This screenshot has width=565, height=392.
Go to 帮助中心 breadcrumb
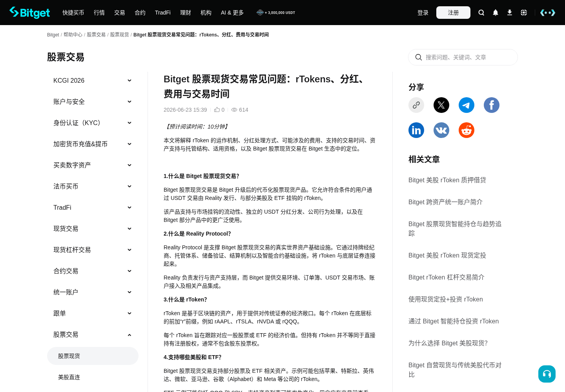pos(73,35)
